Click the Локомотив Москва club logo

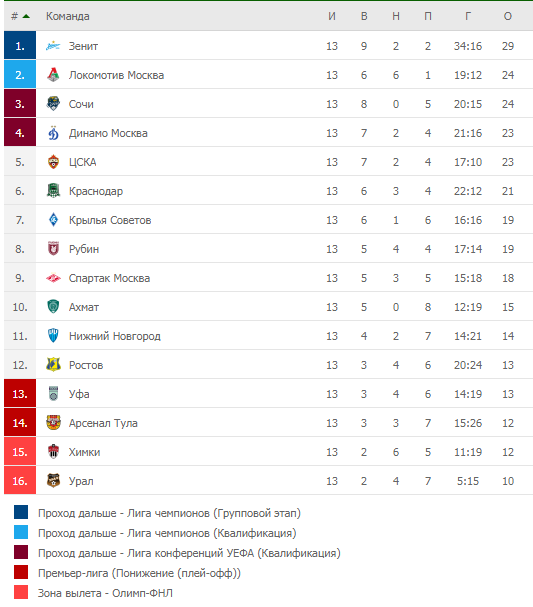point(53,75)
